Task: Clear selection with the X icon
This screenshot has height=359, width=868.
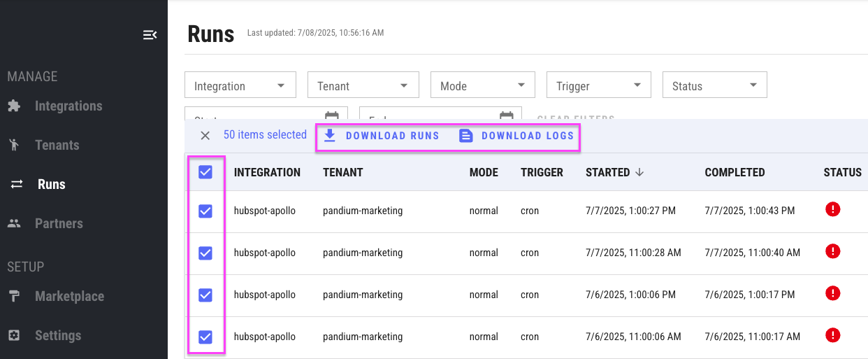Action: (205, 136)
